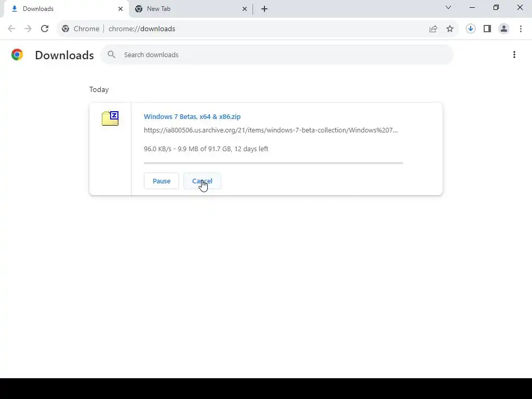This screenshot has height=399, width=532.
Task: Reload the downloads page
Action: coord(45,29)
